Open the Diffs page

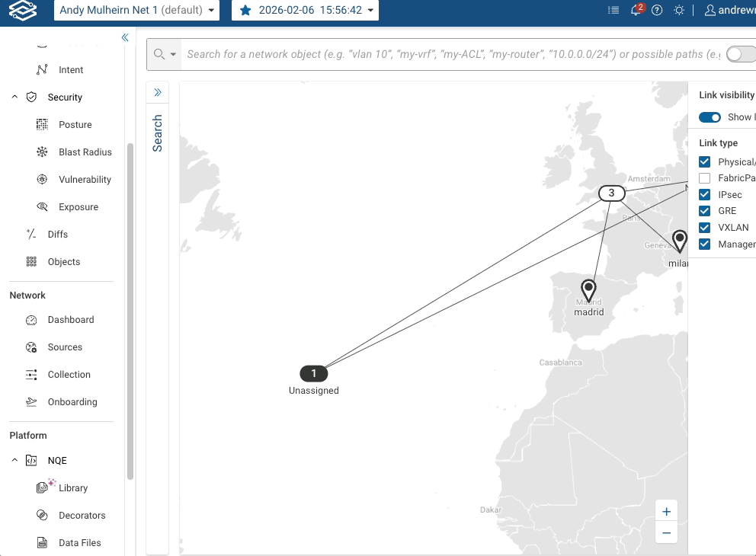coord(57,235)
